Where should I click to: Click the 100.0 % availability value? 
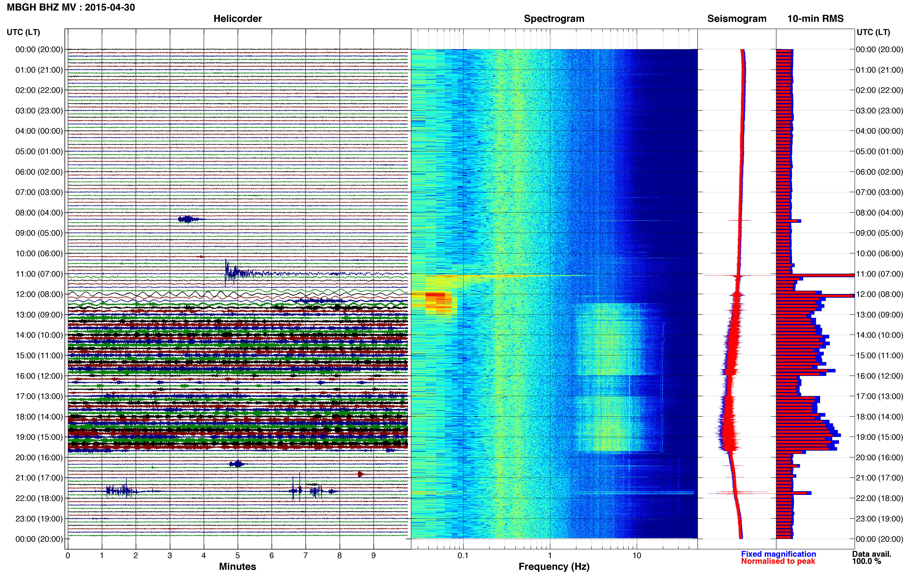867,561
